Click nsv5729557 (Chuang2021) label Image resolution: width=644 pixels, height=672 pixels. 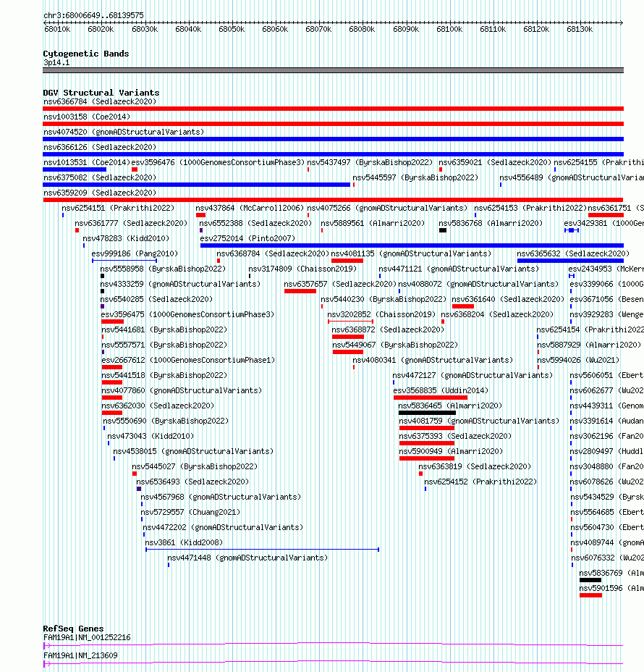[x=190, y=512]
